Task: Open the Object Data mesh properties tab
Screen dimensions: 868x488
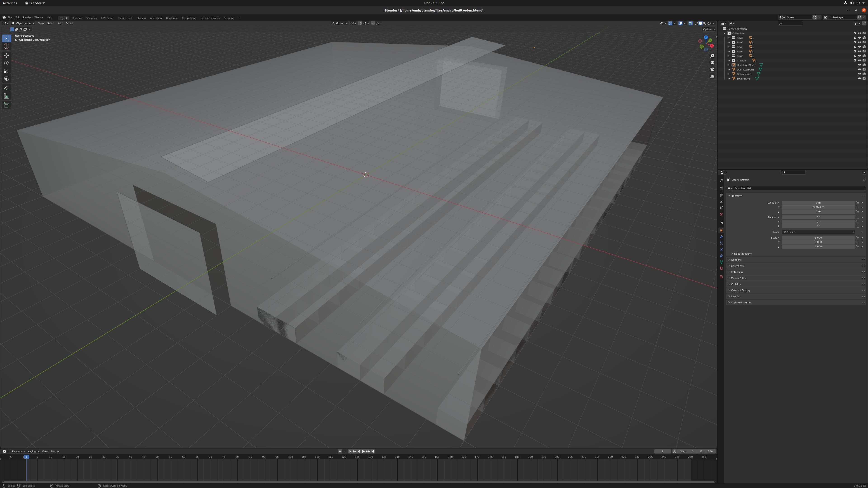Action: [721, 262]
